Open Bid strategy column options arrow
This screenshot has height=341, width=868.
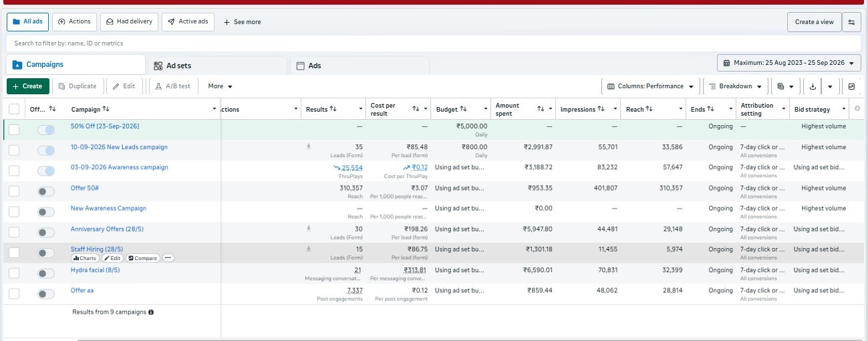coord(844,109)
